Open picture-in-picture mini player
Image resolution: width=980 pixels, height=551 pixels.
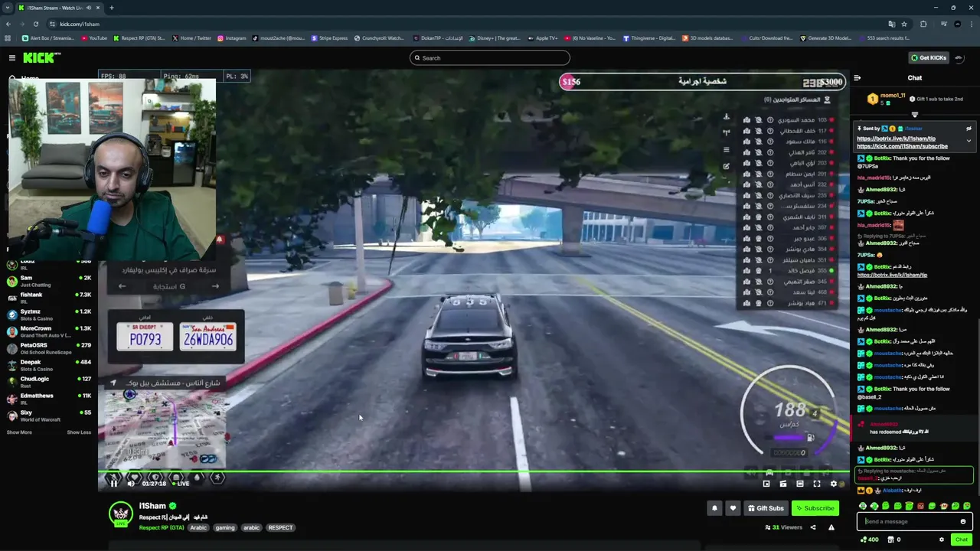(766, 484)
